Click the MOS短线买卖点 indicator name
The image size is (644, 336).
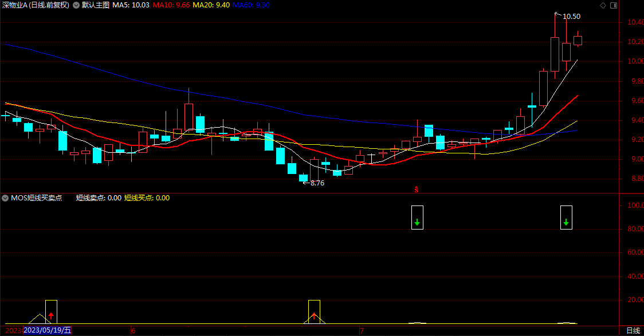(x=36, y=198)
